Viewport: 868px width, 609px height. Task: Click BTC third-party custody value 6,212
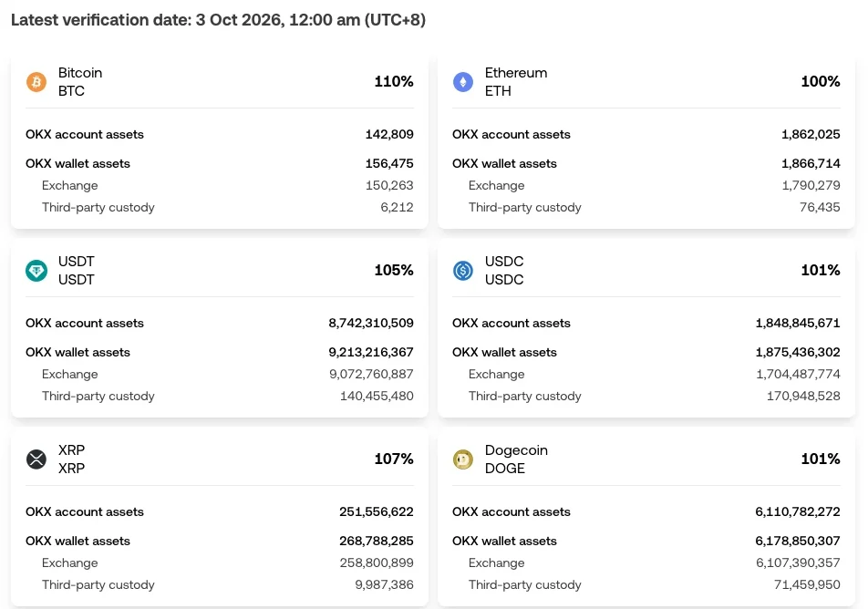coord(397,207)
